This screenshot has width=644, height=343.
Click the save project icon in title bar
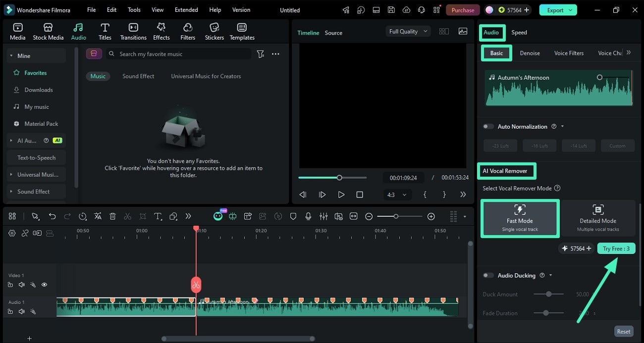(391, 10)
